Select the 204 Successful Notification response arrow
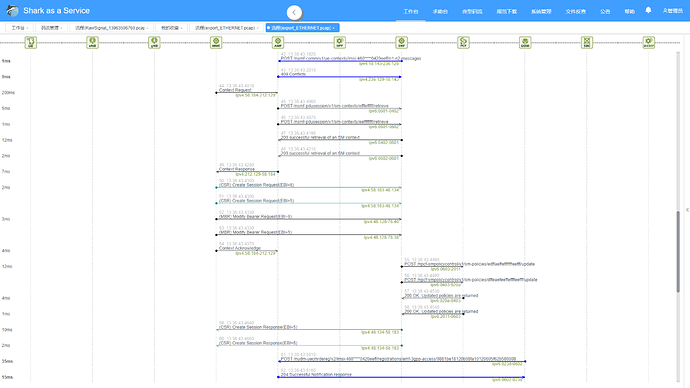The image size is (690, 388). coord(401,377)
